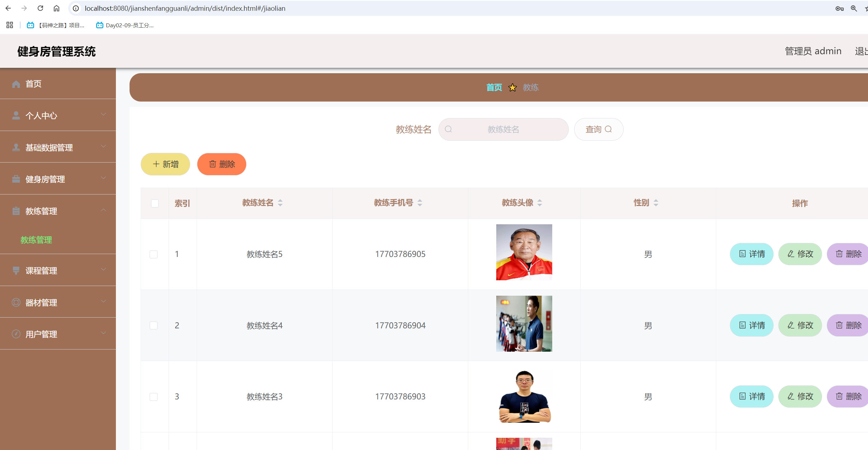868x450 pixels.
Task: Click the 首页 house icon in sidebar
Action: (16, 84)
